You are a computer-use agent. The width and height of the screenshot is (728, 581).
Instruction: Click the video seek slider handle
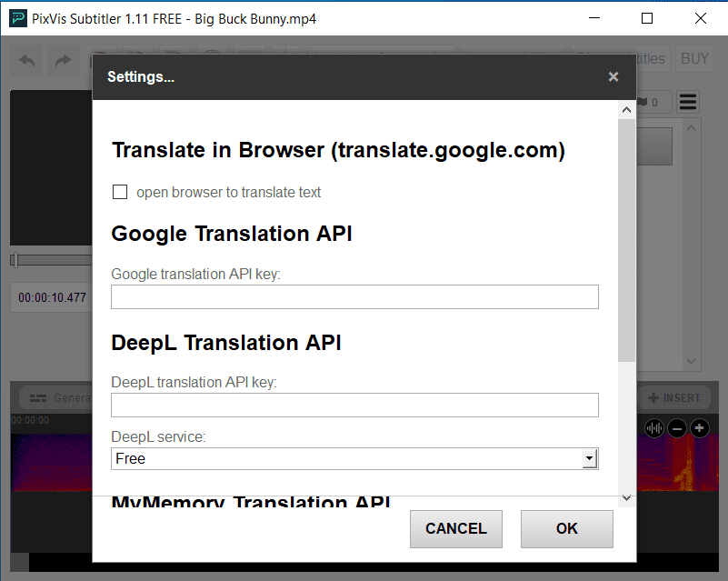15,260
